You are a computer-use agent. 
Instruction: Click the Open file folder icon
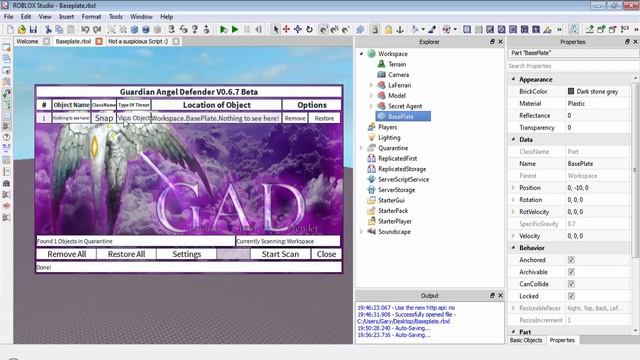[x=22, y=29]
